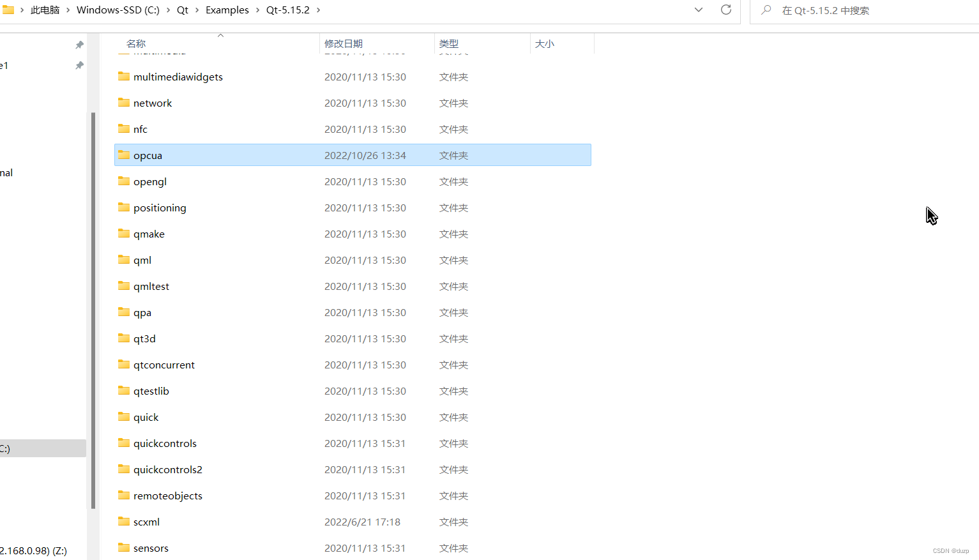Expand the chevron after Windows-SSD (C:)
The height and width of the screenshot is (560, 979).
click(x=169, y=10)
